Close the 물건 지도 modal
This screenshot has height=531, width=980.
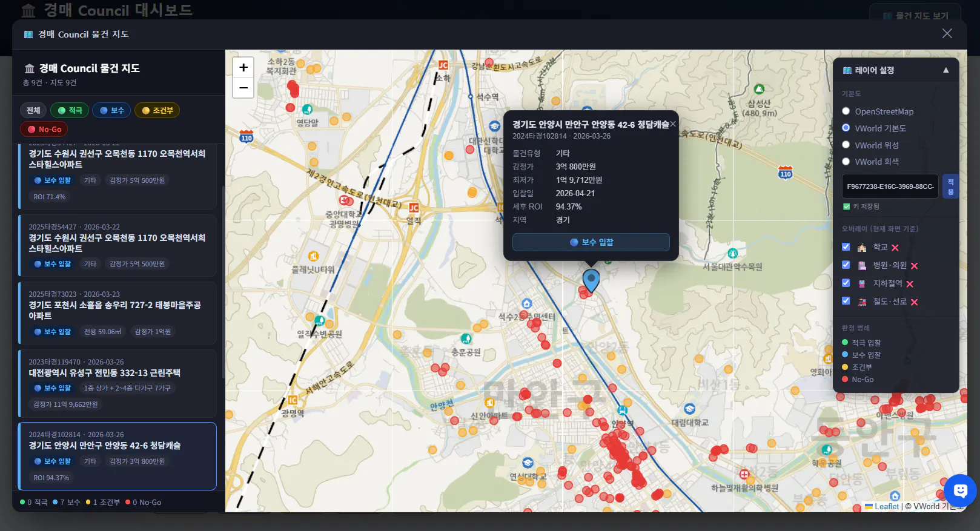[x=947, y=34]
